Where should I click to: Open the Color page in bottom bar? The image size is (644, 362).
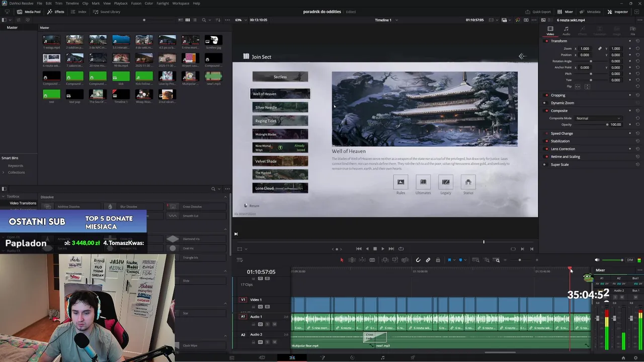pos(352,357)
